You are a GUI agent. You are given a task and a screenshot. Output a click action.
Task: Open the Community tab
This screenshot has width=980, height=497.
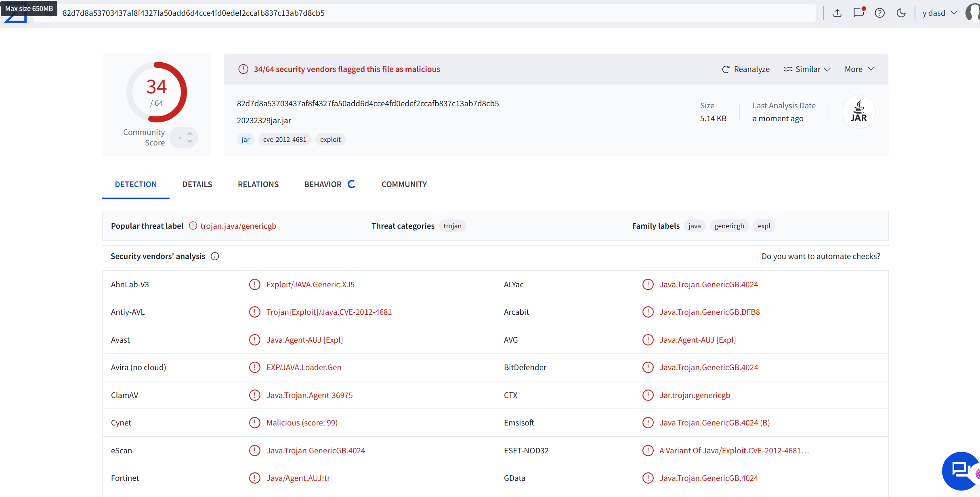[x=404, y=184]
